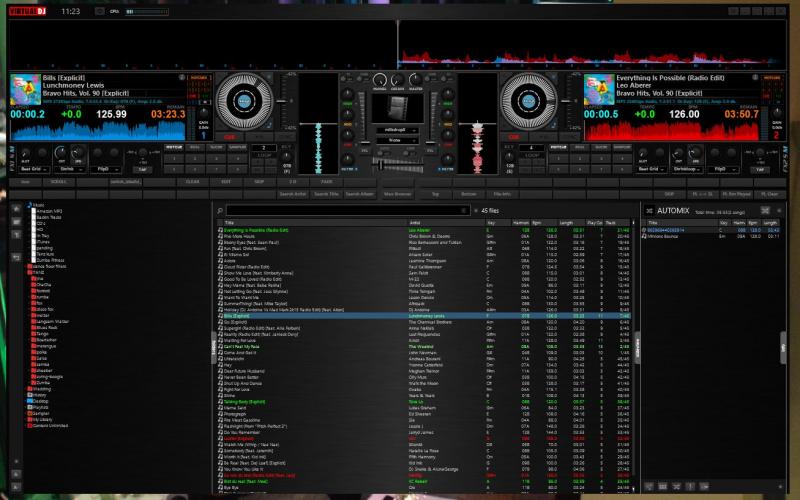Select the highlighted song Bills [Explicit]
The height and width of the screenshot is (500, 800).
point(424,316)
